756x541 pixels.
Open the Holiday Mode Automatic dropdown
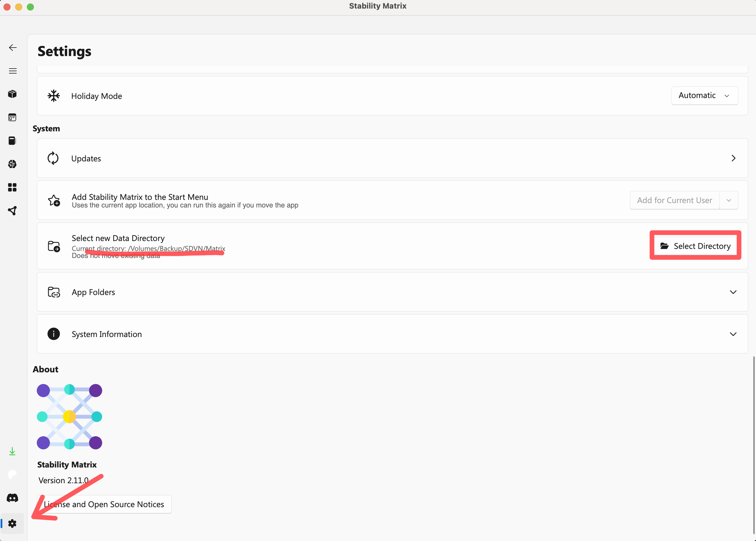click(704, 96)
